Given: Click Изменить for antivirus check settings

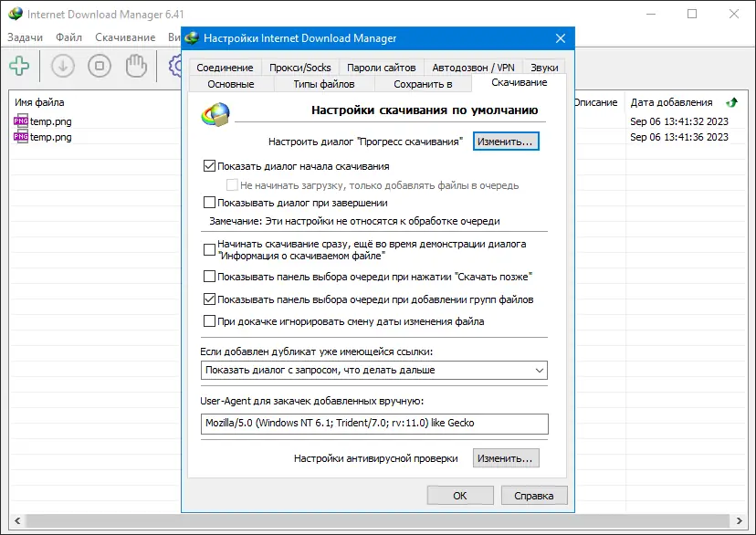Looking at the screenshot, I should [506, 458].
